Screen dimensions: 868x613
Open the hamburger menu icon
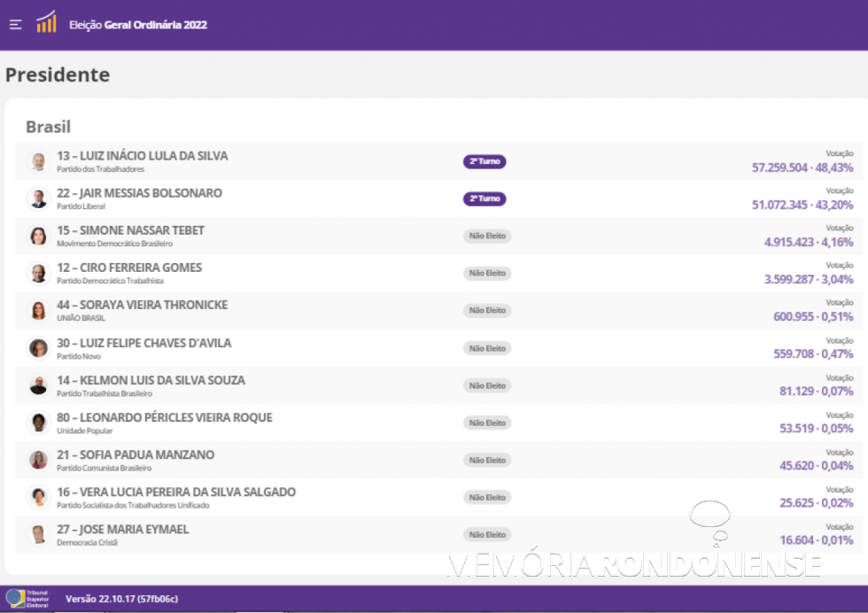(x=16, y=25)
